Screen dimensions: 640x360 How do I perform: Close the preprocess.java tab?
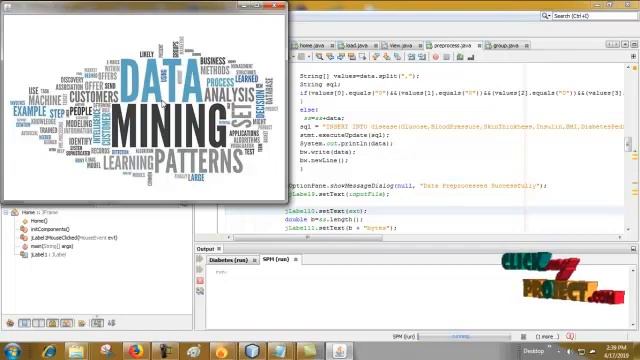pyautogui.click(x=480, y=46)
